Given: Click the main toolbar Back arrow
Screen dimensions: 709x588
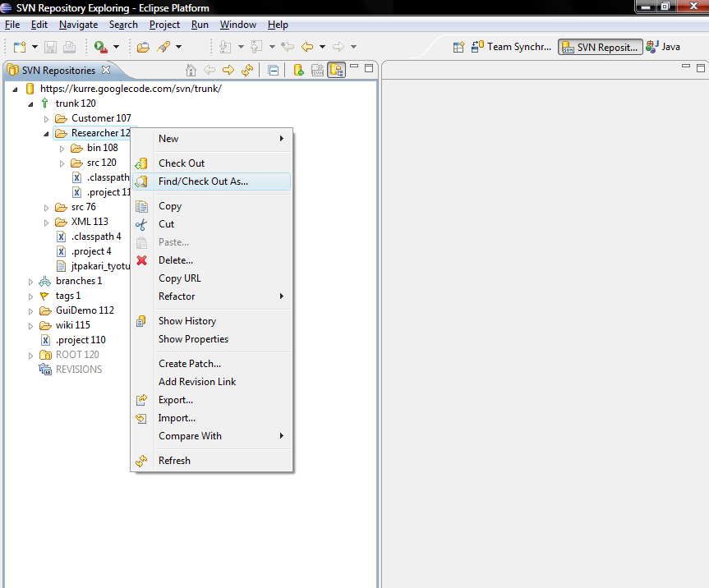Looking at the screenshot, I should pyautogui.click(x=307, y=47).
